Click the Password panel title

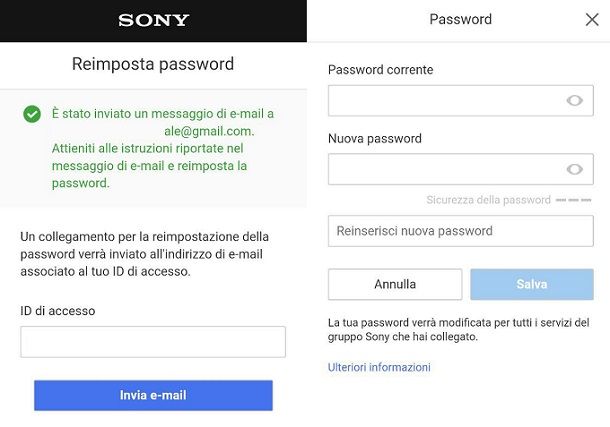(x=461, y=19)
